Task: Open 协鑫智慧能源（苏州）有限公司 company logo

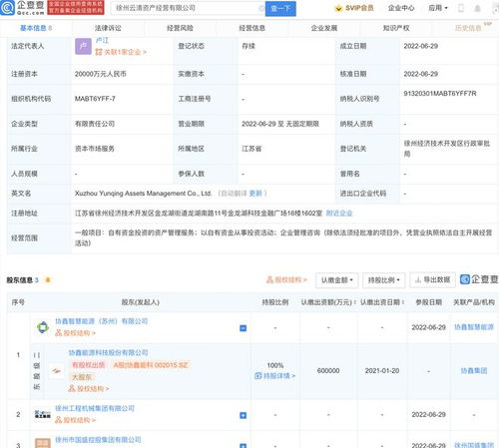Action: [43, 327]
